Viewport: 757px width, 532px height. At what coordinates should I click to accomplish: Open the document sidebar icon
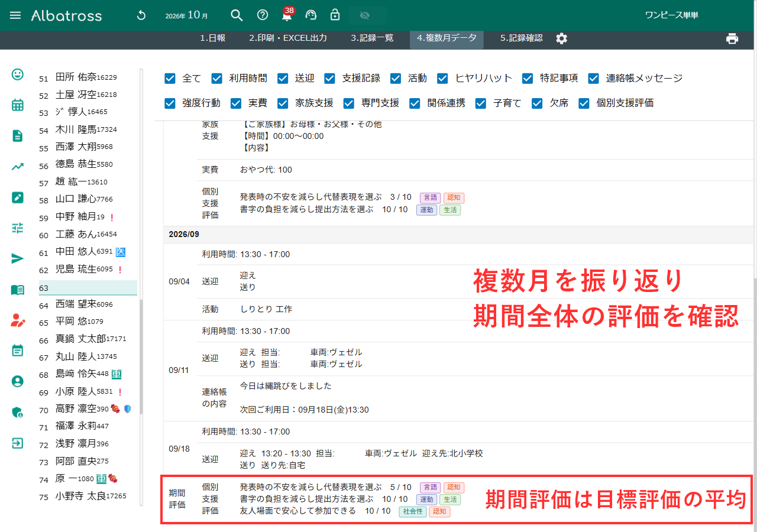(18, 136)
